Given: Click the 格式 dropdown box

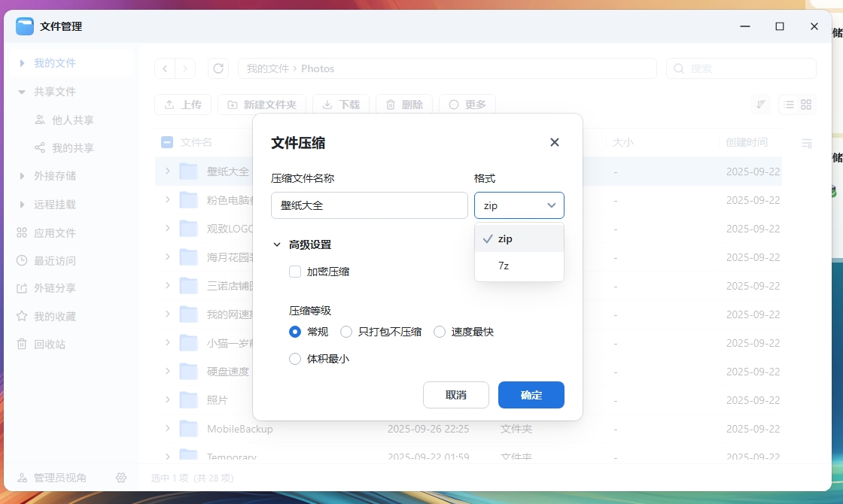Looking at the screenshot, I should tap(519, 205).
